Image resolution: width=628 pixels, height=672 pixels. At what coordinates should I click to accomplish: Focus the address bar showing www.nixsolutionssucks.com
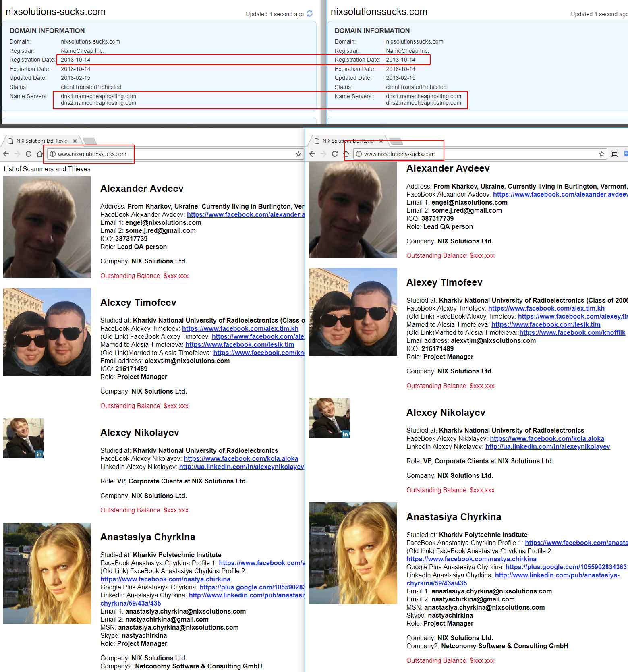pyautogui.click(x=175, y=154)
